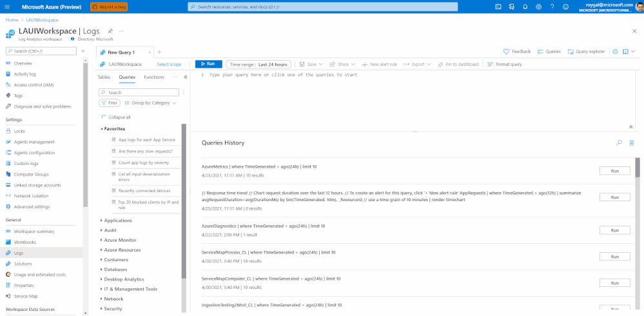This screenshot has height=316, width=644.
Task: Click Select scope link
Action: click(x=169, y=64)
